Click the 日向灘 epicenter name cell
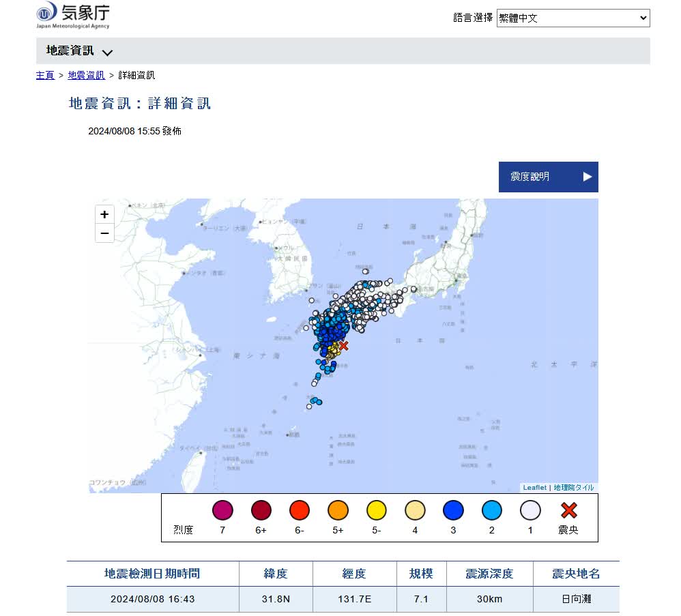The image size is (681, 616). (576, 599)
